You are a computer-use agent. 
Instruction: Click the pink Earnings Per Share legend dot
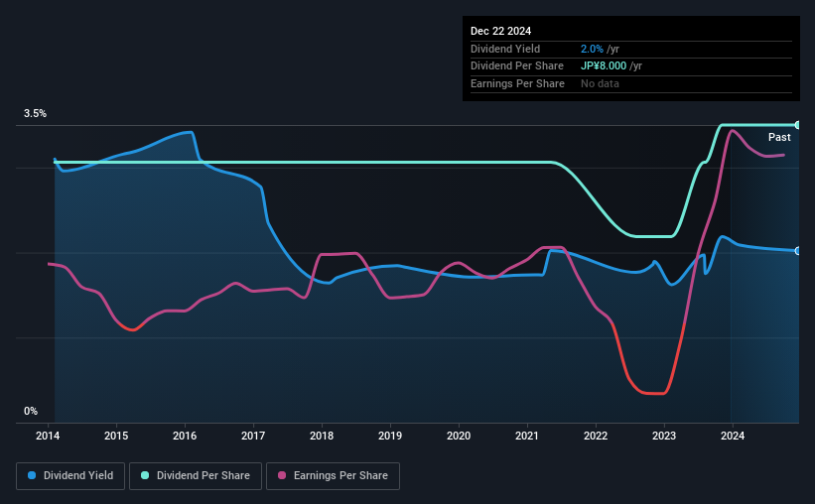(x=282, y=475)
